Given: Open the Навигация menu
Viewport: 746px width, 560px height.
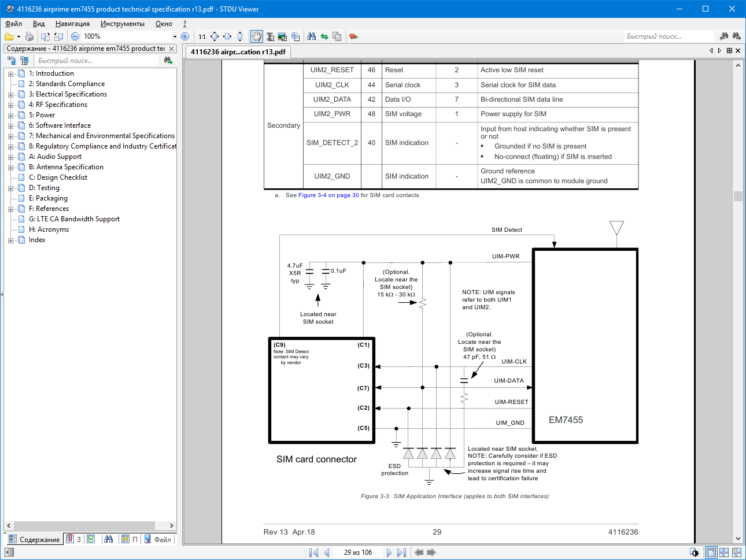Looking at the screenshot, I should 72,24.
